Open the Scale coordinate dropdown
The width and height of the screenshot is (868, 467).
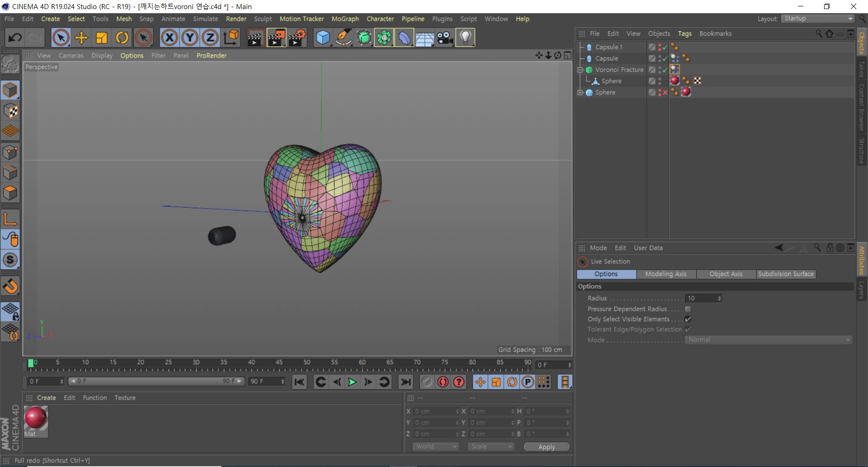tap(491, 447)
